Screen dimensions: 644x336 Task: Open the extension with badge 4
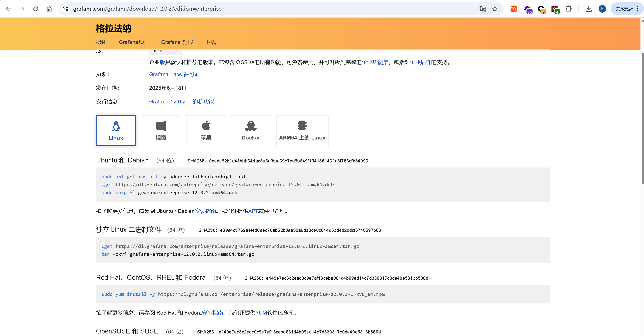(x=555, y=10)
